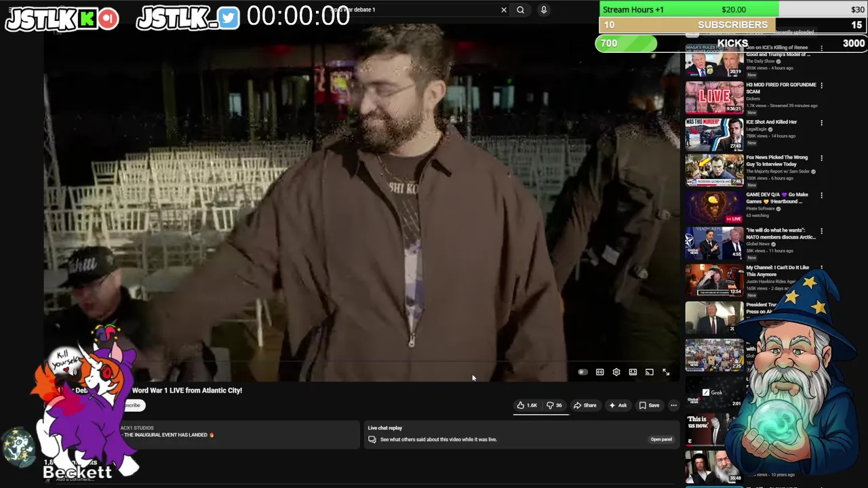
Task: Click the Dickers channel name
Action: click(753, 99)
